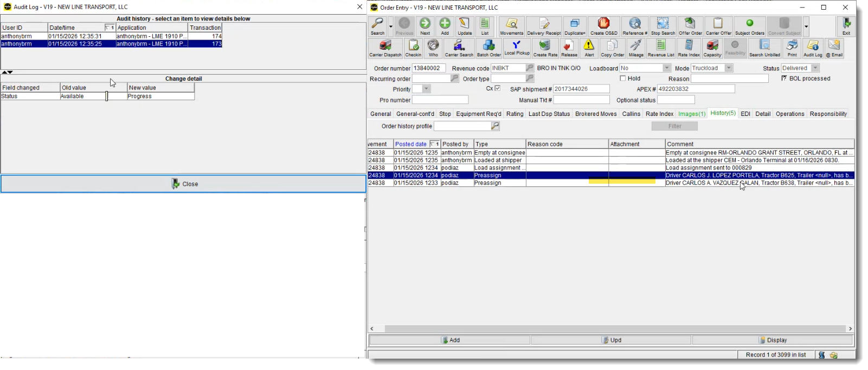This screenshot has height=370, width=868.
Task: Open Revenue code lookup button
Action: pyautogui.click(x=530, y=68)
